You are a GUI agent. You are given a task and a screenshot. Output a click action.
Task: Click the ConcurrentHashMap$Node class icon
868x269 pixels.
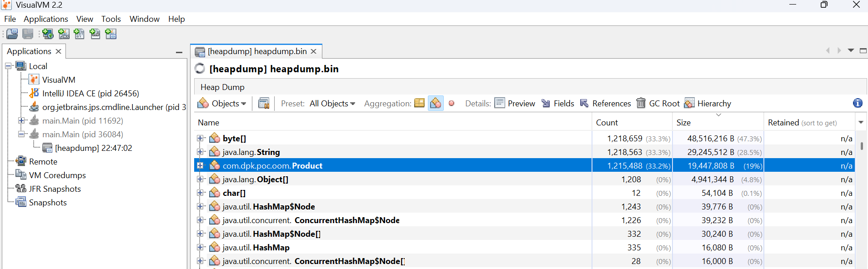tap(215, 220)
